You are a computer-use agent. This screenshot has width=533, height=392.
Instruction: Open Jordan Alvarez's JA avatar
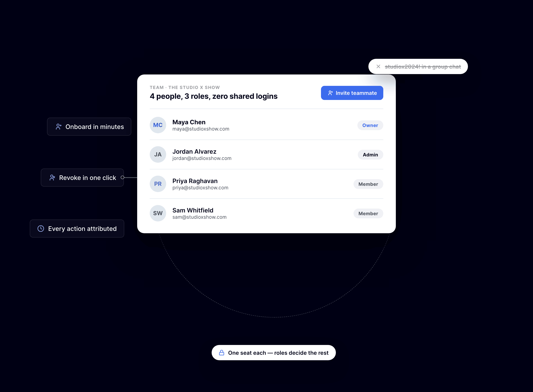pos(158,154)
